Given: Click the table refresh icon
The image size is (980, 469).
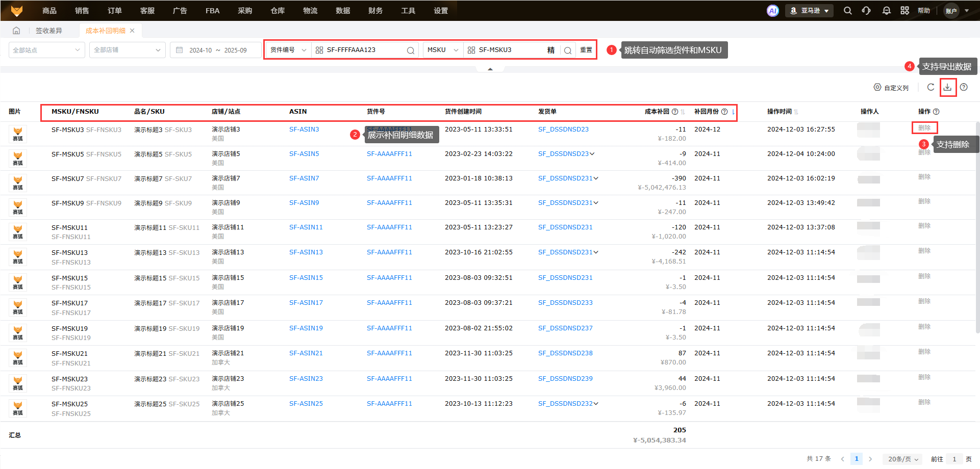Looking at the screenshot, I should 931,87.
